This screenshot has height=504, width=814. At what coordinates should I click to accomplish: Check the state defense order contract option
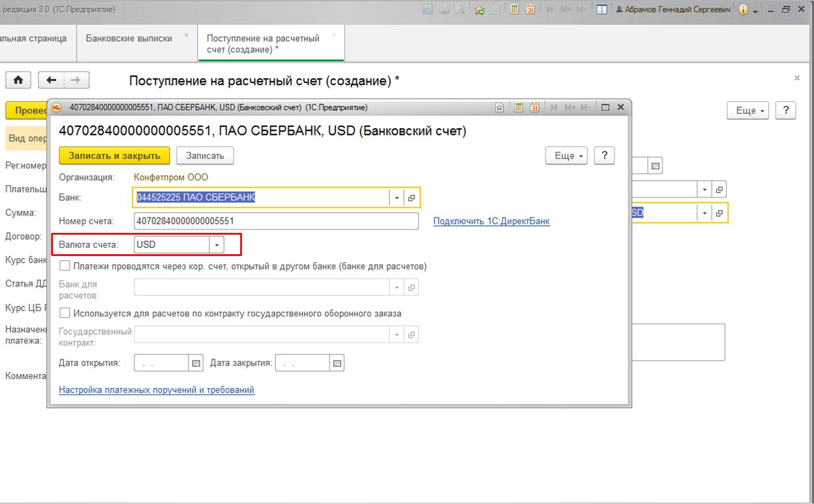[x=65, y=313]
